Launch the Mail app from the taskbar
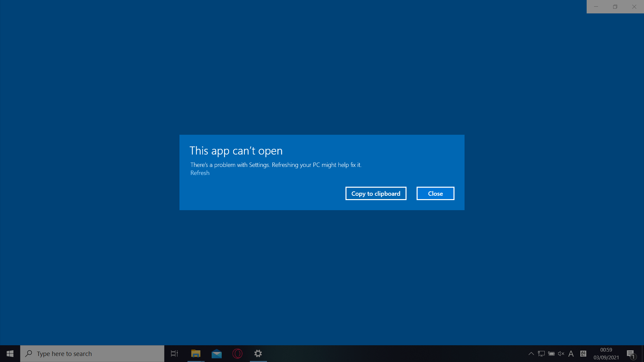644x362 pixels. click(217, 354)
